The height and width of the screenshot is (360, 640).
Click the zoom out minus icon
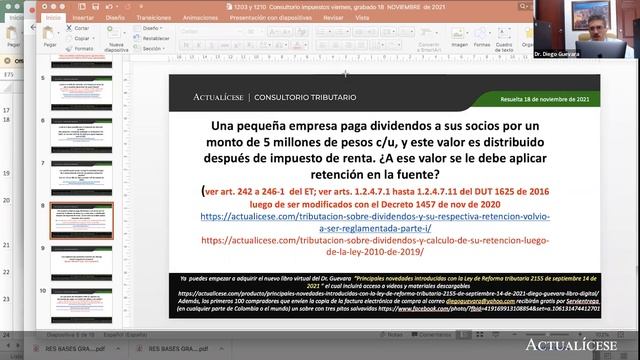click(x=514, y=335)
